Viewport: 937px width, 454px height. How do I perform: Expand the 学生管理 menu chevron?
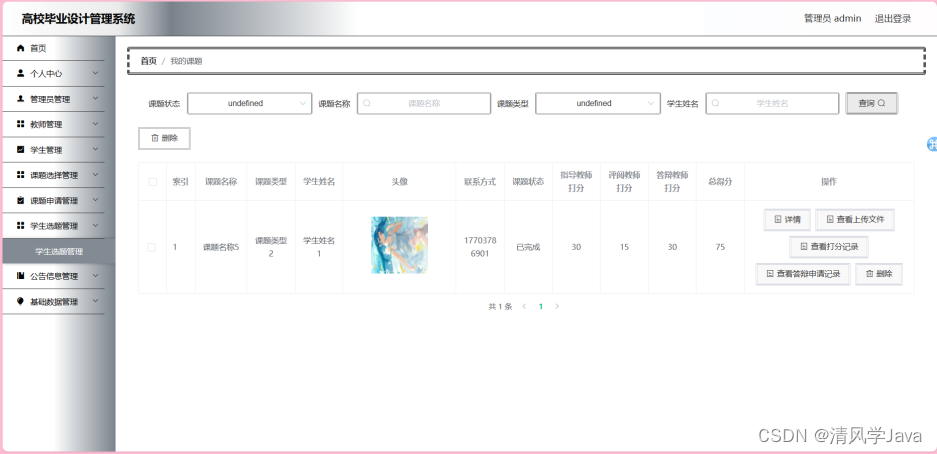[96, 149]
